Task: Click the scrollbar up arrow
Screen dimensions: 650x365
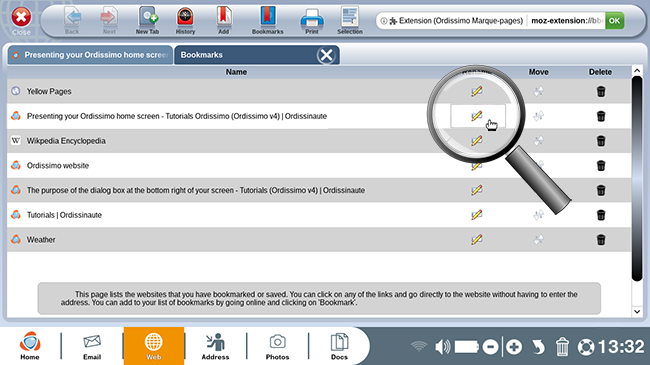Action: 637,71
